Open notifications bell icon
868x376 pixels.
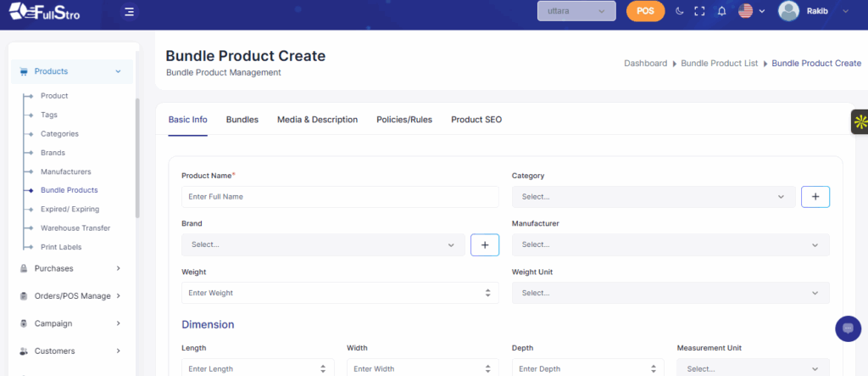[721, 11]
